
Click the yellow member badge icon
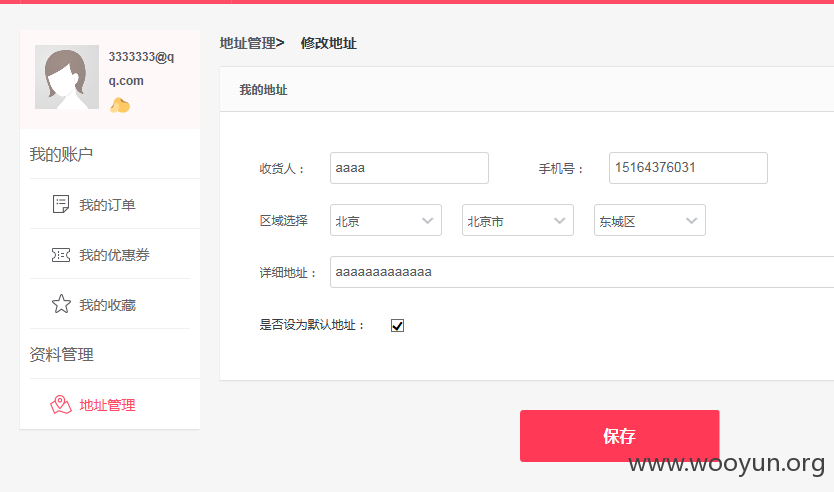coord(120,105)
